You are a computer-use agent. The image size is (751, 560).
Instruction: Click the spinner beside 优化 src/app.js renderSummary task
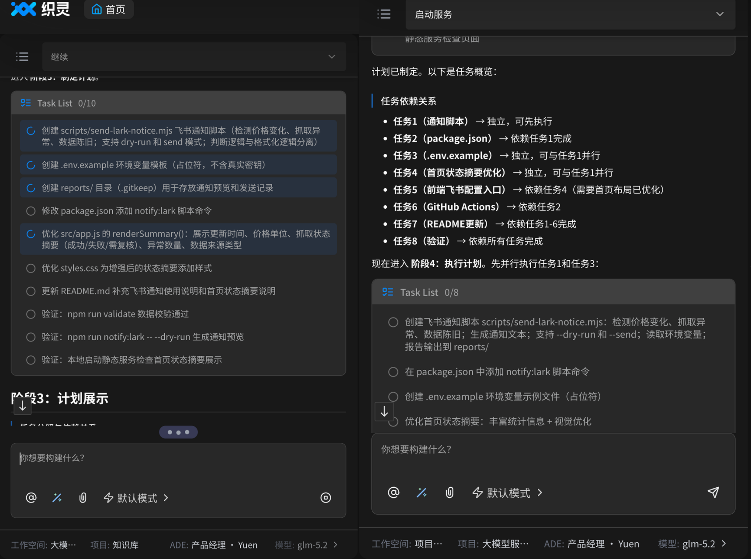tap(31, 234)
